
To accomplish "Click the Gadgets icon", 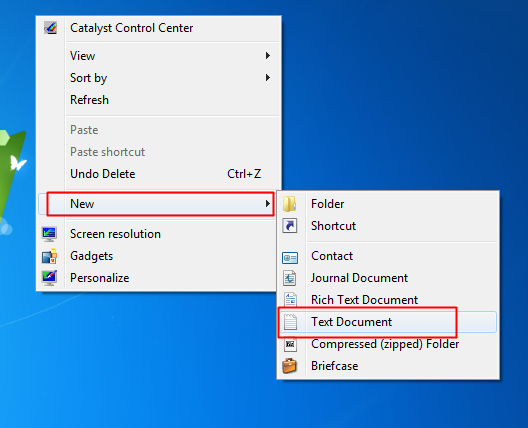I will pyautogui.click(x=49, y=256).
